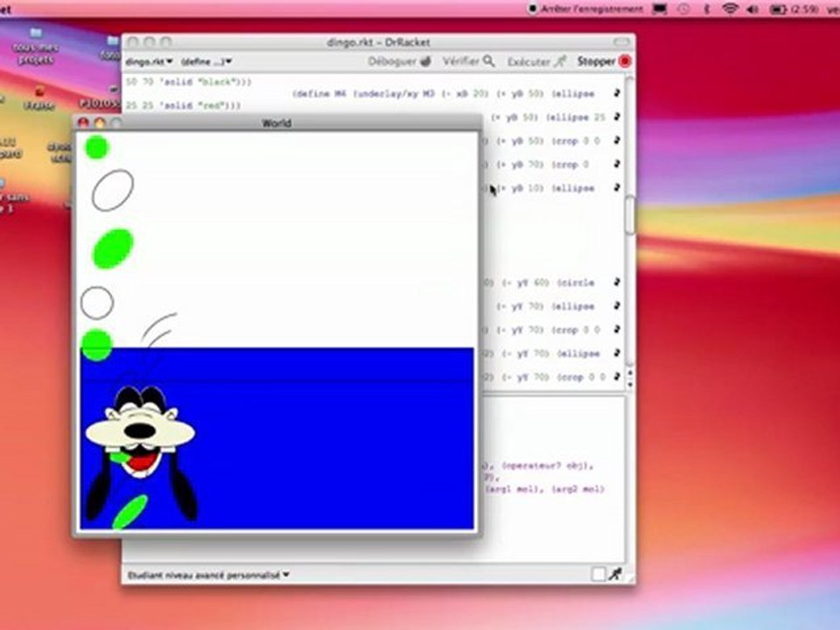Expand the (define ...) definitions dropdown

tap(206, 61)
